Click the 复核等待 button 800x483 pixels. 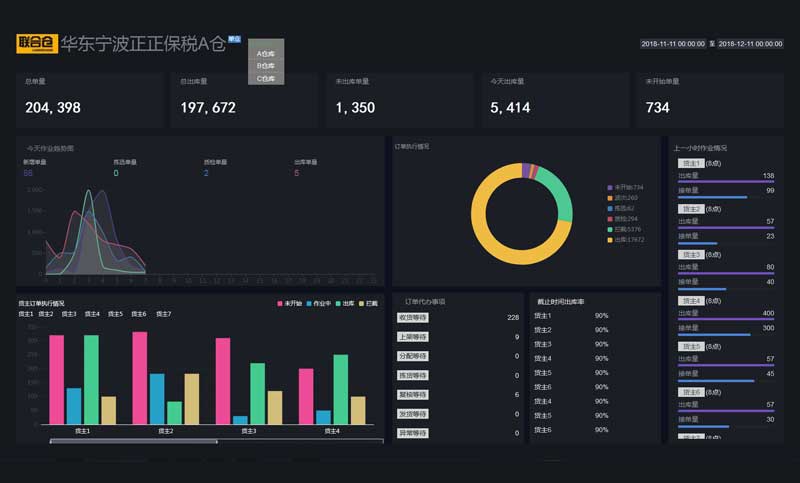click(413, 395)
